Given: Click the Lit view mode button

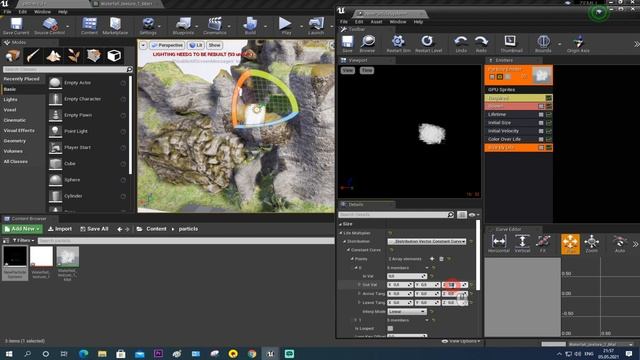Looking at the screenshot, I should pos(196,45).
